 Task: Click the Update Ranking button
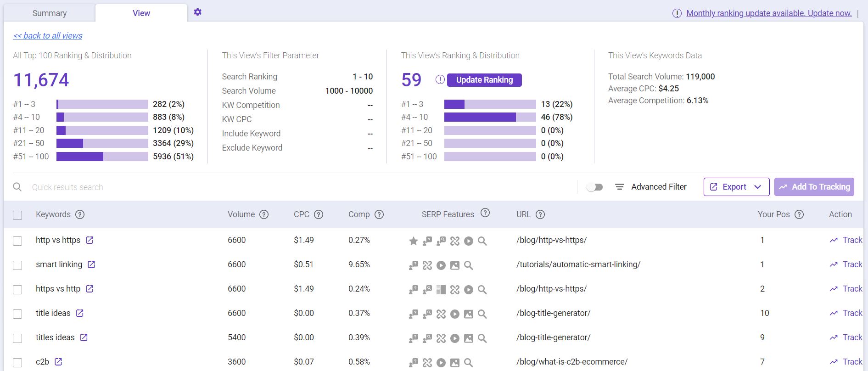[x=484, y=80]
